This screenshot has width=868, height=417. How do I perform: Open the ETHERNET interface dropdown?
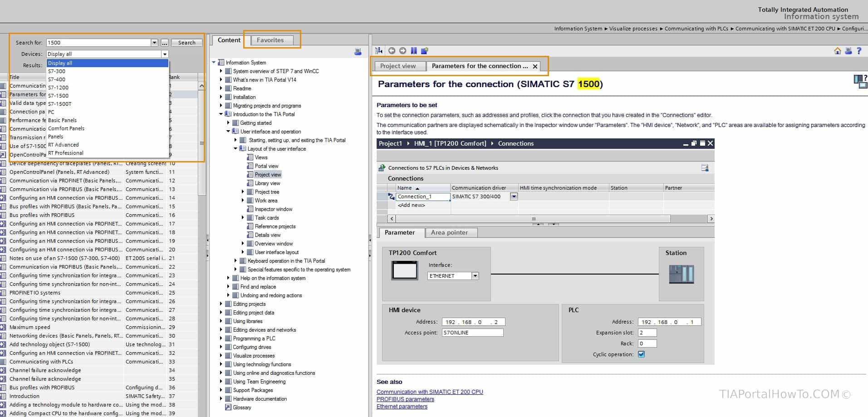475,275
